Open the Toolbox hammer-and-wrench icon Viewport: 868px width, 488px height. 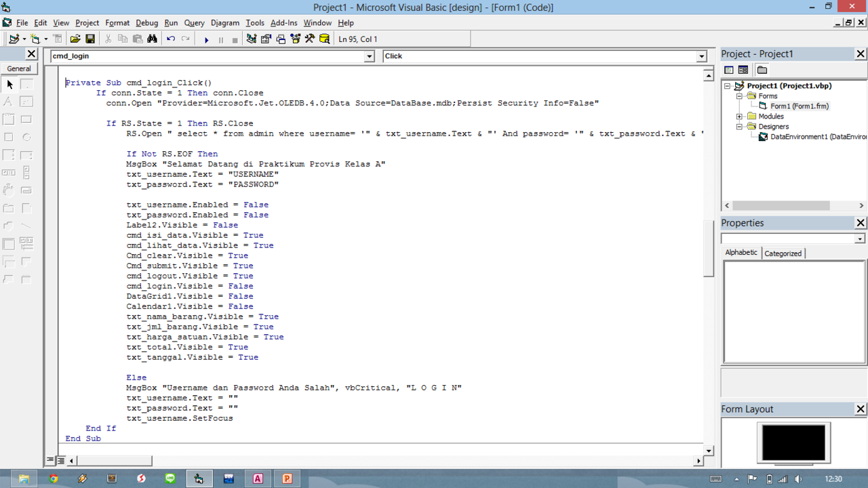click(x=309, y=39)
